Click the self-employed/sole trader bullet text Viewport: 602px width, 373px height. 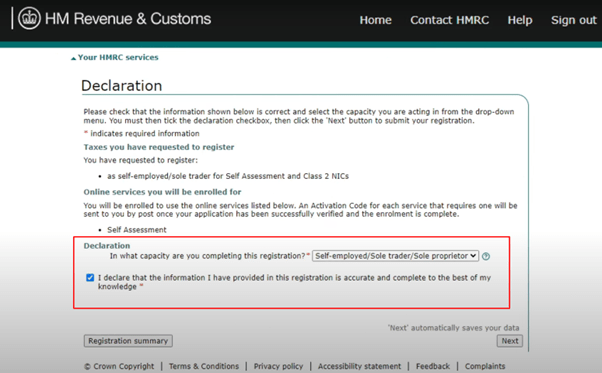click(x=228, y=176)
